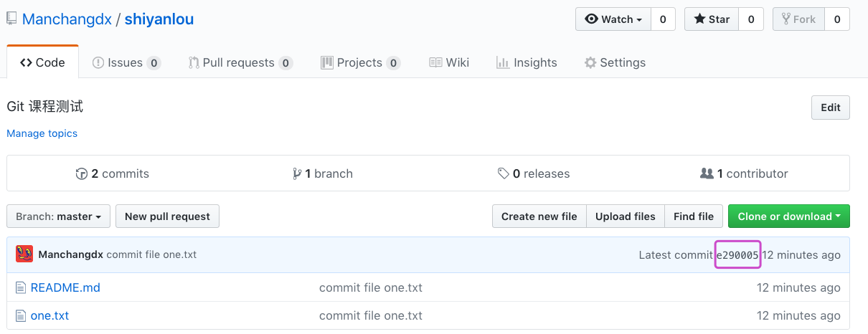Image resolution: width=868 pixels, height=334 pixels.
Task: Click the New pull request button
Action: coord(167,216)
